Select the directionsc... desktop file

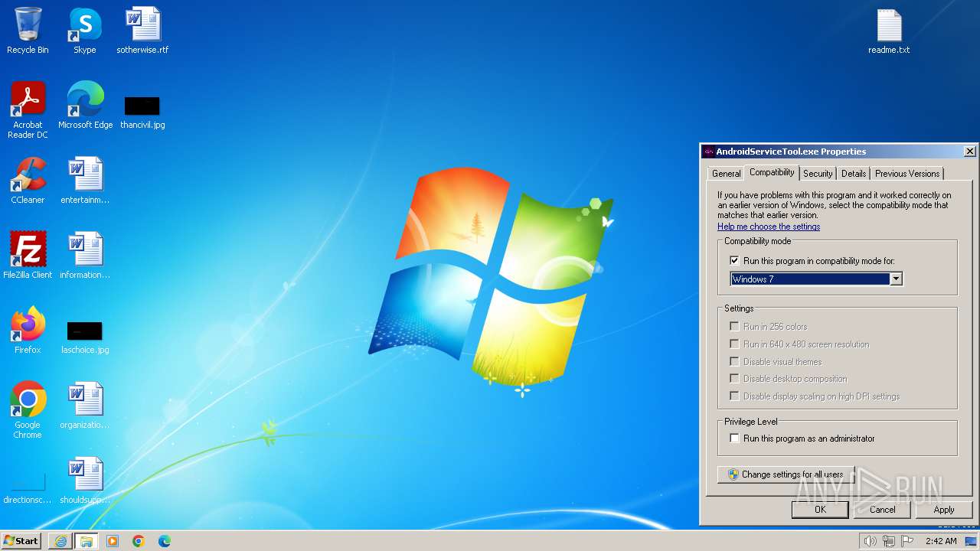click(28, 488)
